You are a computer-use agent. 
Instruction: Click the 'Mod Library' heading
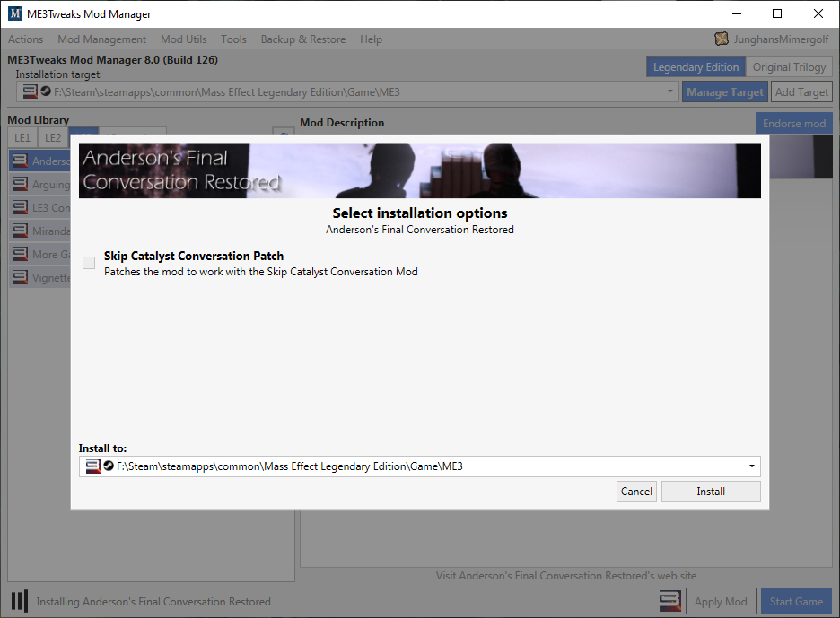pyautogui.click(x=38, y=120)
